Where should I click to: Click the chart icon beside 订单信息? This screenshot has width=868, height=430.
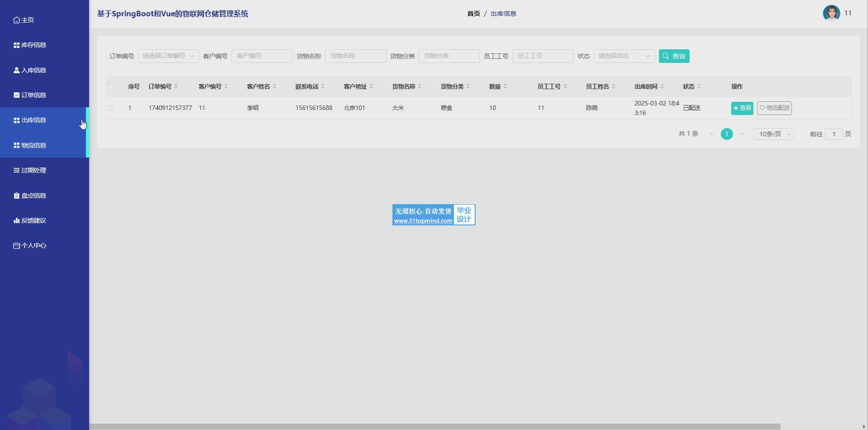pos(16,95)
